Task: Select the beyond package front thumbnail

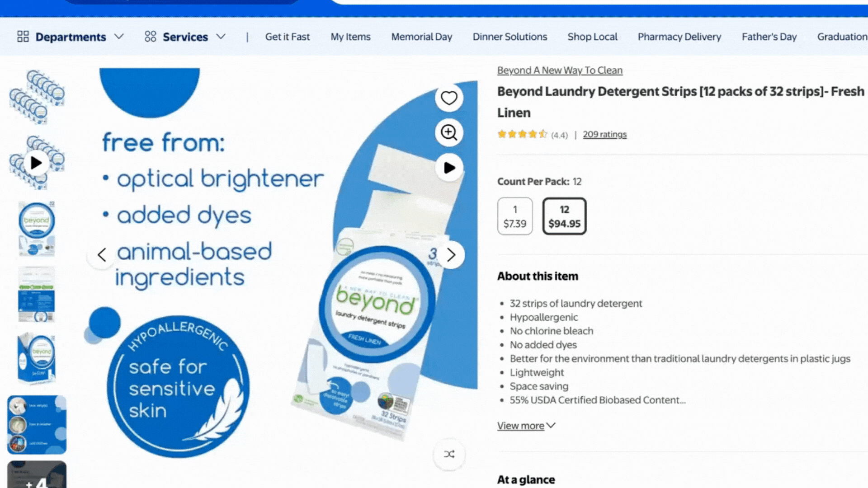Action: 37,228
